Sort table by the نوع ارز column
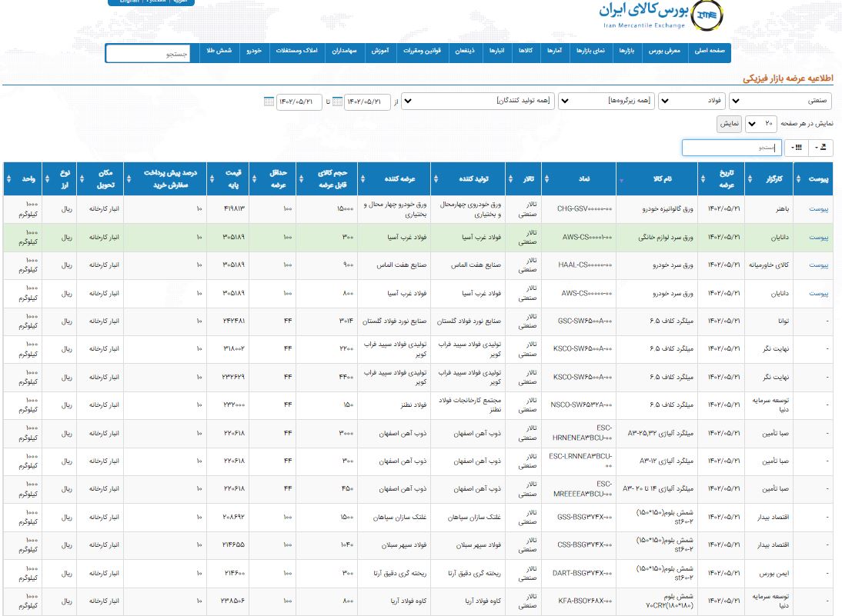This screenshot has width=842, height=616. pos(59,178)
